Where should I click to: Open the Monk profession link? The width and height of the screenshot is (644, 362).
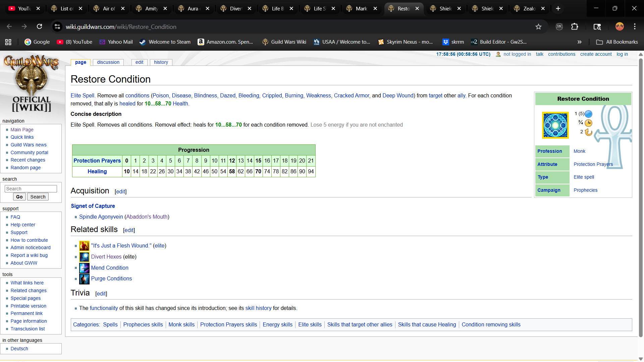point(579,151)
